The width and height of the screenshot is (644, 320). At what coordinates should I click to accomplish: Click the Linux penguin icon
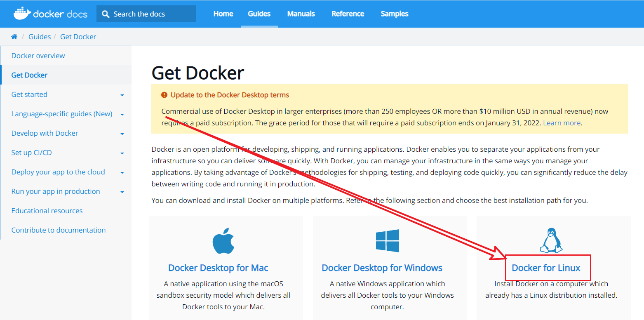(x=551, y=240)
